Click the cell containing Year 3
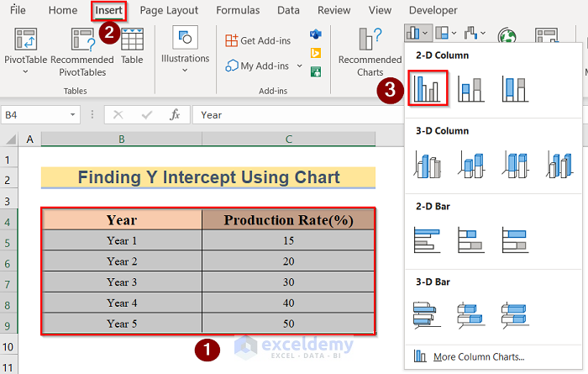This screenshot has height=374, width=588. pyautogui.click(x=122, y=282)
